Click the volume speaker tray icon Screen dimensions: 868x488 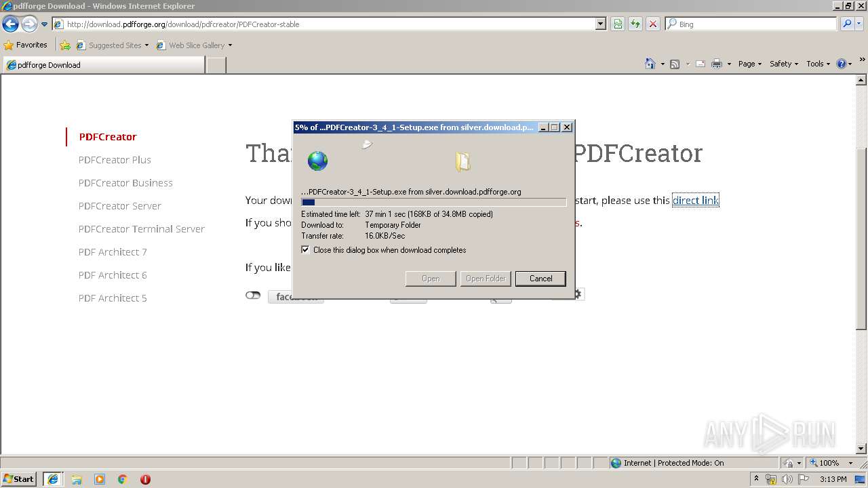click(787, 479)
